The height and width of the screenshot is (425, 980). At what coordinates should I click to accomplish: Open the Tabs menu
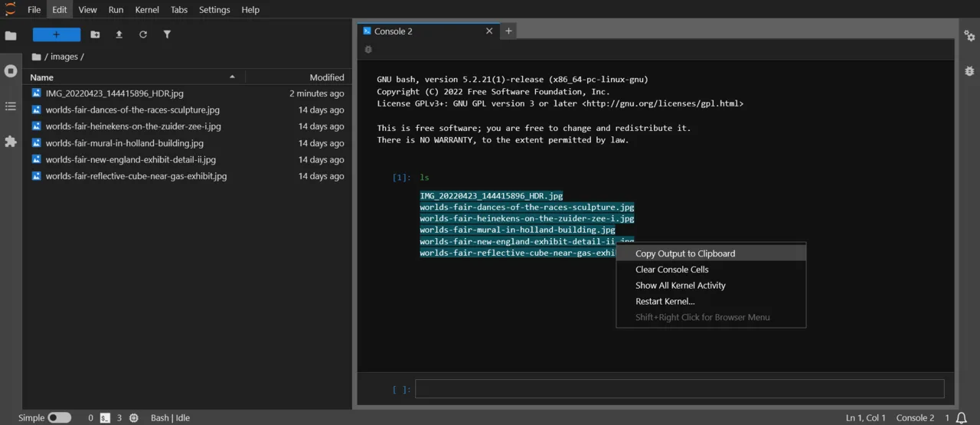[179, 10]
